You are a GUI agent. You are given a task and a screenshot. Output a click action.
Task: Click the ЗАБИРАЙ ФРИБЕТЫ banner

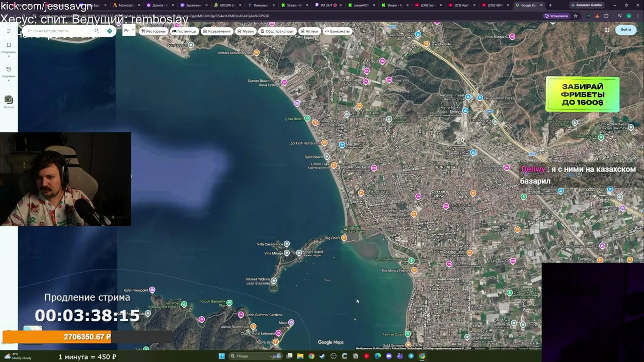[583, 94]
